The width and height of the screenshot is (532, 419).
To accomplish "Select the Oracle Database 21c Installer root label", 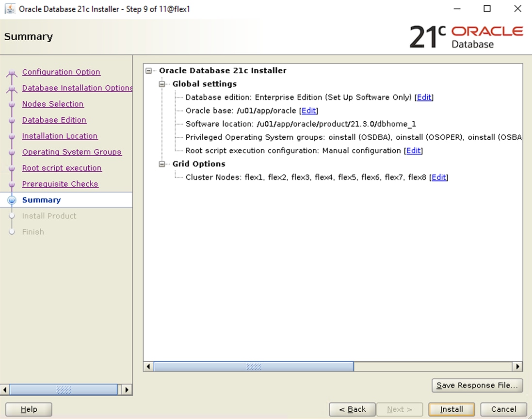I will pos(223,71).
